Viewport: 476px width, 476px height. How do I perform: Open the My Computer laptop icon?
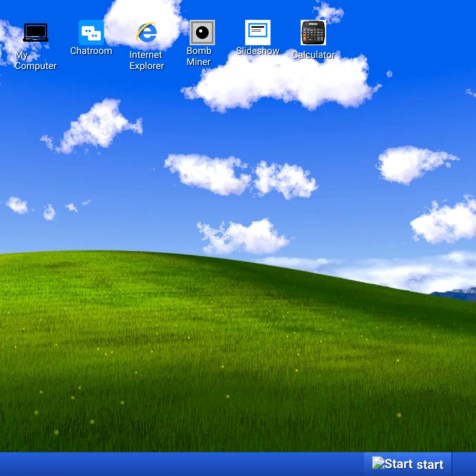pos(36,33)
